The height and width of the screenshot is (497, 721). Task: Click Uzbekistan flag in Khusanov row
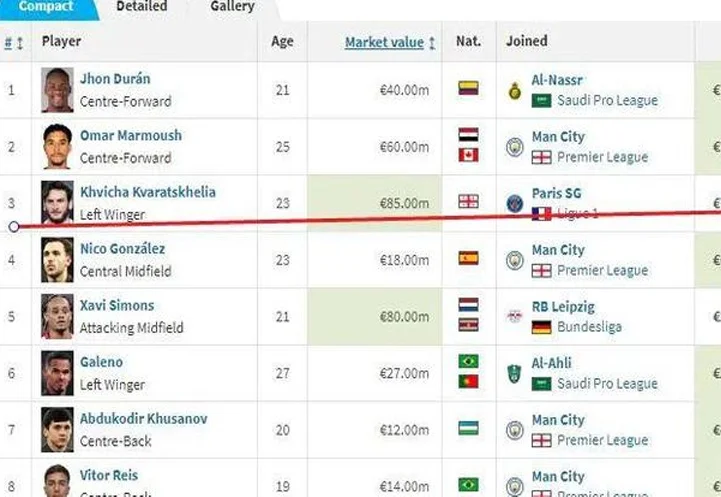(468, 428)
